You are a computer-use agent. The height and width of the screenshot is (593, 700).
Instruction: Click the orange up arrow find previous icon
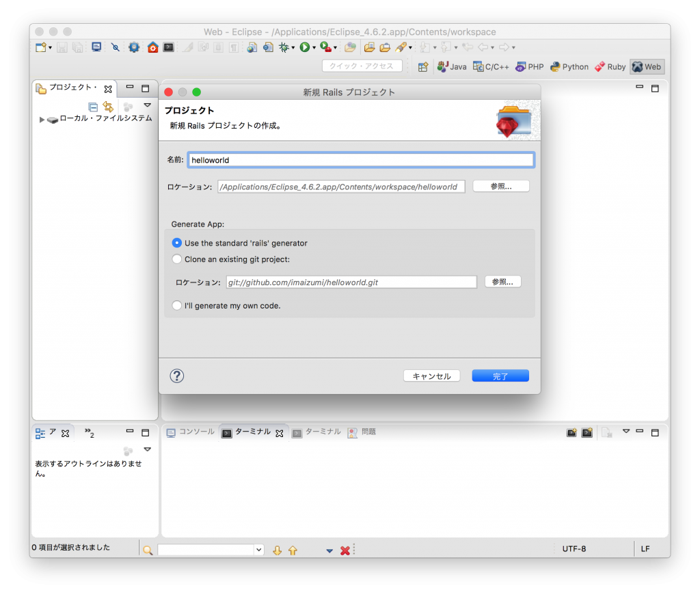(x=293, y=550)
